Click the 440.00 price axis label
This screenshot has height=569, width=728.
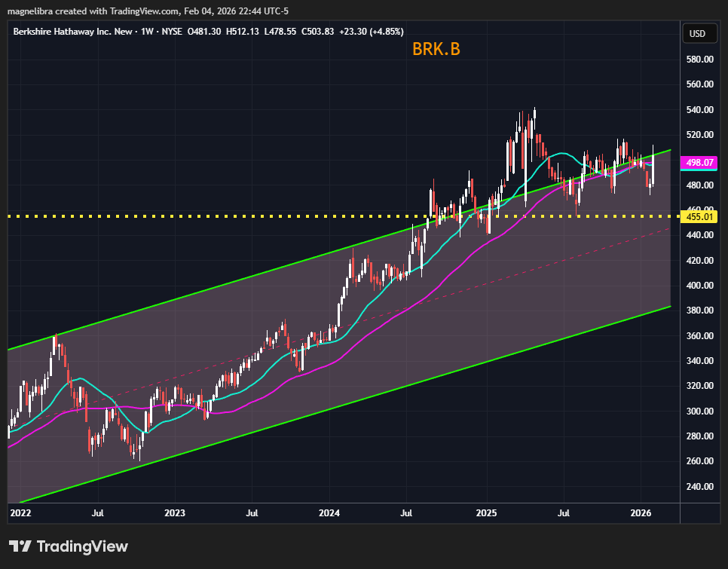[x=699, y=235]
